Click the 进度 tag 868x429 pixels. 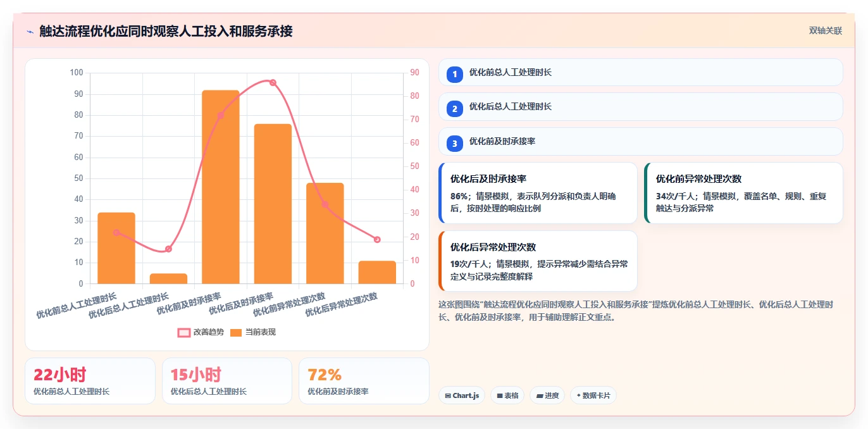[547, 395]
